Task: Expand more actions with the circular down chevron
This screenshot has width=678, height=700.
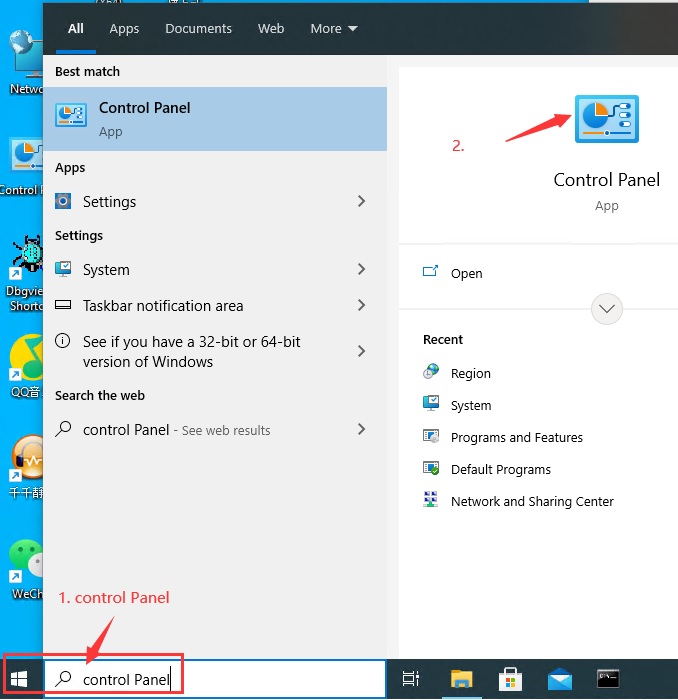Action: [607, 308]
